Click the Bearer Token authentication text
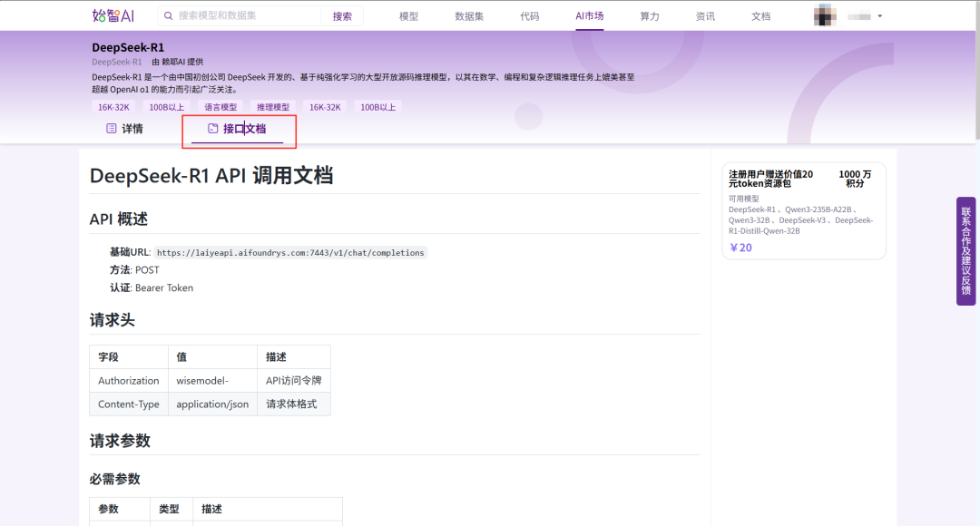Viewport: 980px width, 526px height. click(164, 288)
